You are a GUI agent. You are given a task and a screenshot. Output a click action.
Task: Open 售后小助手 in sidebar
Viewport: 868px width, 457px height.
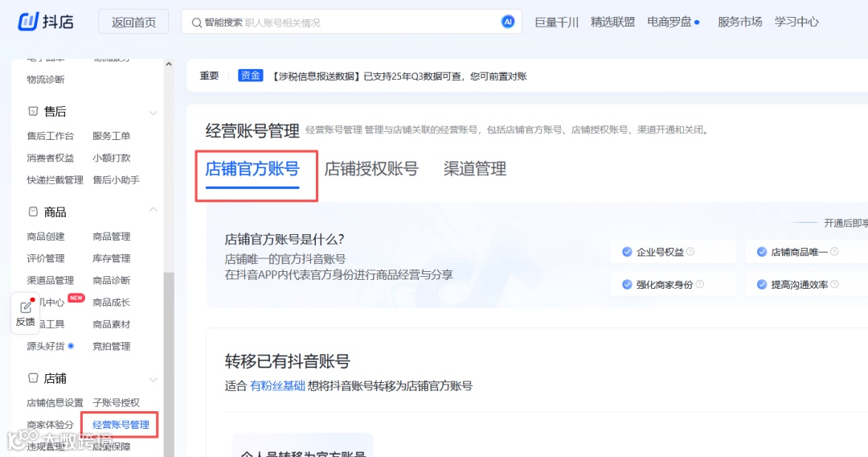[x=117, y=180]
